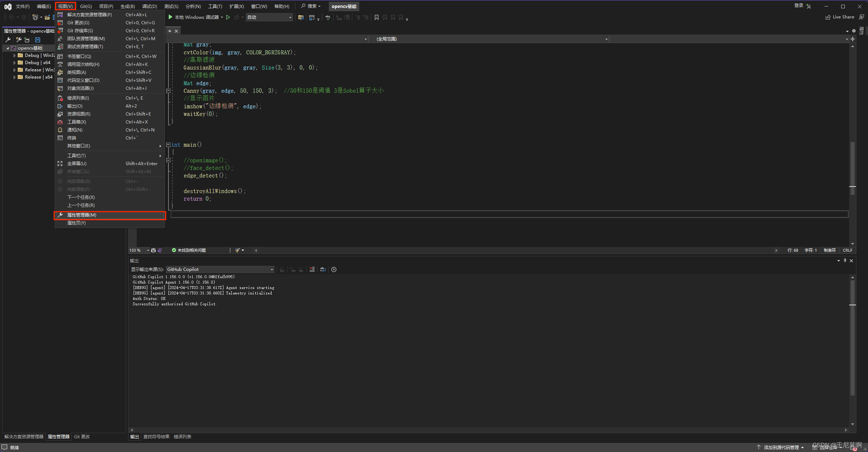Click the bookmark toggle icon in toolbar
The image size is (868, 452).
pyautogui.click(x=377, y=17)
